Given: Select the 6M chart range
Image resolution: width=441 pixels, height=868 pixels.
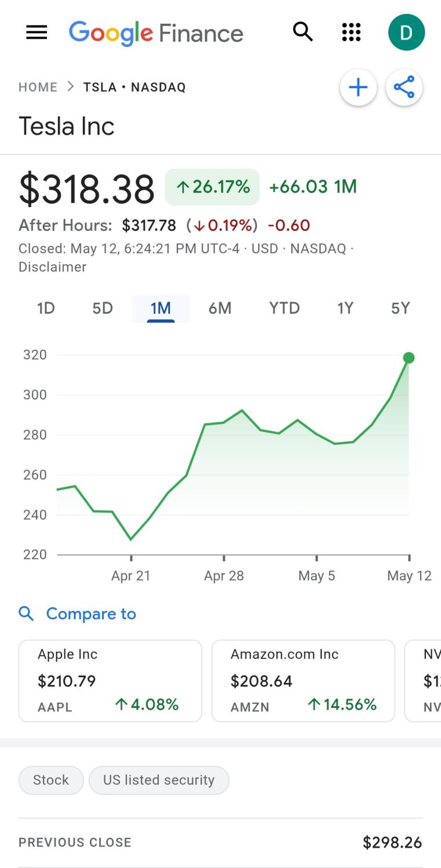Looking at the screenshot, I should coord(220,308).
